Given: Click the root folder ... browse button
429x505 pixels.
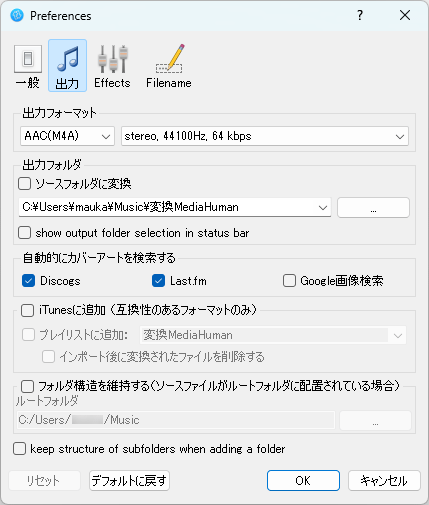Looking at the screenshot, I should pos(375,420).
